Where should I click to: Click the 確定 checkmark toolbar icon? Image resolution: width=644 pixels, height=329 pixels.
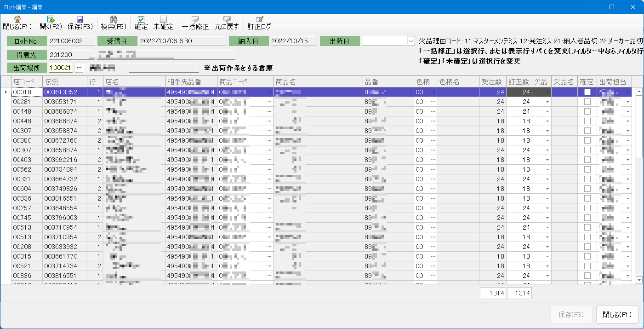141,20
